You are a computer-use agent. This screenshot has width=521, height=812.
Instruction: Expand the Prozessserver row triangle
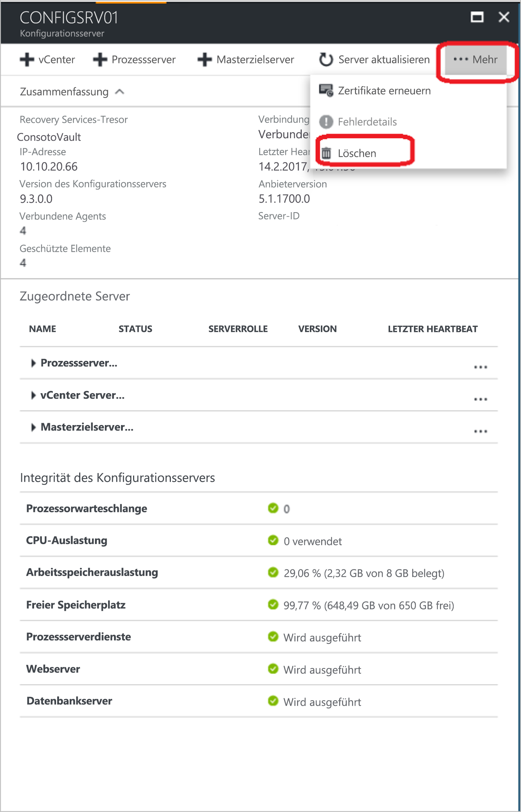[x=33, y=363]
